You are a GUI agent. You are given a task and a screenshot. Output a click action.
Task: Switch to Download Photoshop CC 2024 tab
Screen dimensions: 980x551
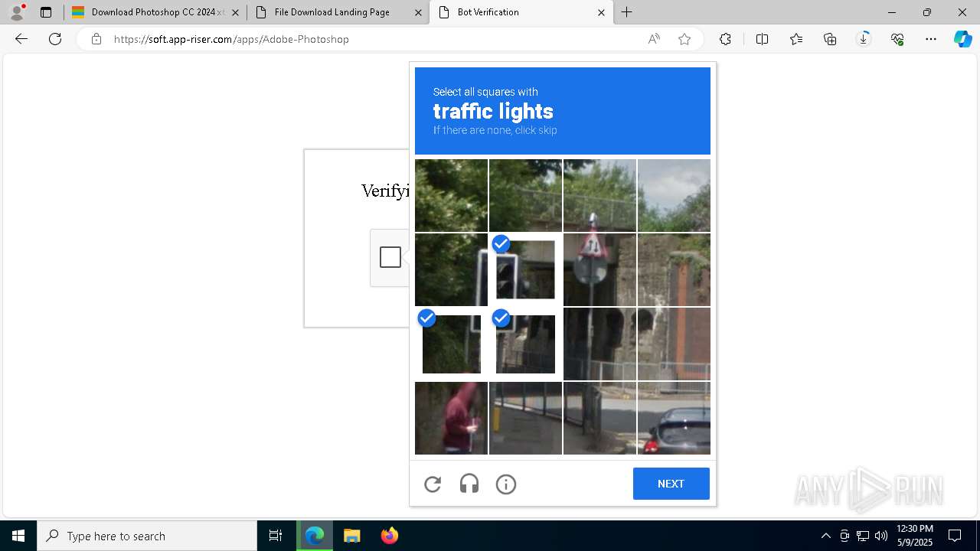(x=155, y=12)
